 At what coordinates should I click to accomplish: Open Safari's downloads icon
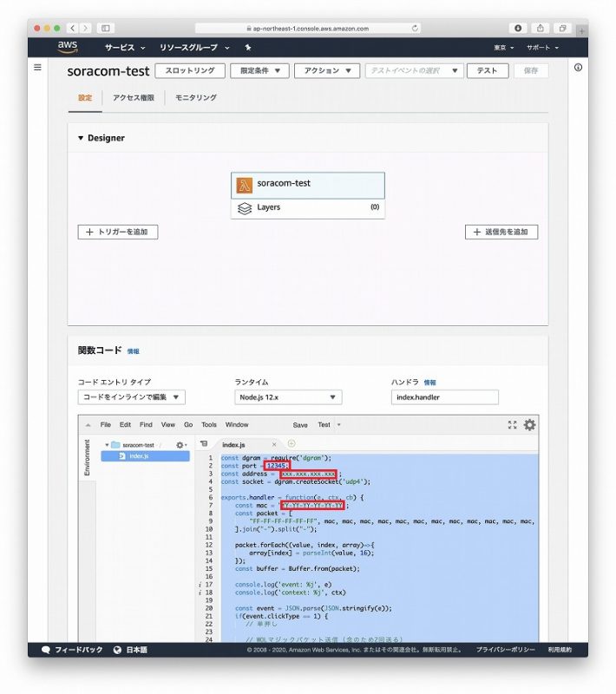pyautogui.click(x=518, y=29)
